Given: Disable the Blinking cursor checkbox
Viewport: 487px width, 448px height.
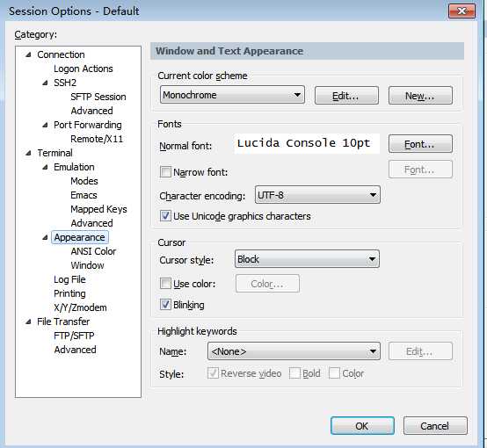Looking at the screenshot, I should pyautogui.click(x=165, y=305).
